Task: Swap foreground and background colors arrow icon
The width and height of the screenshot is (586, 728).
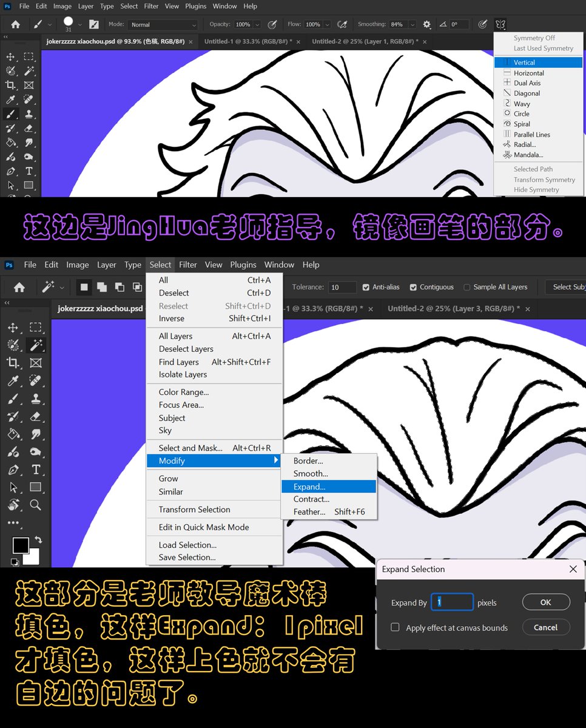Action: 38,539
